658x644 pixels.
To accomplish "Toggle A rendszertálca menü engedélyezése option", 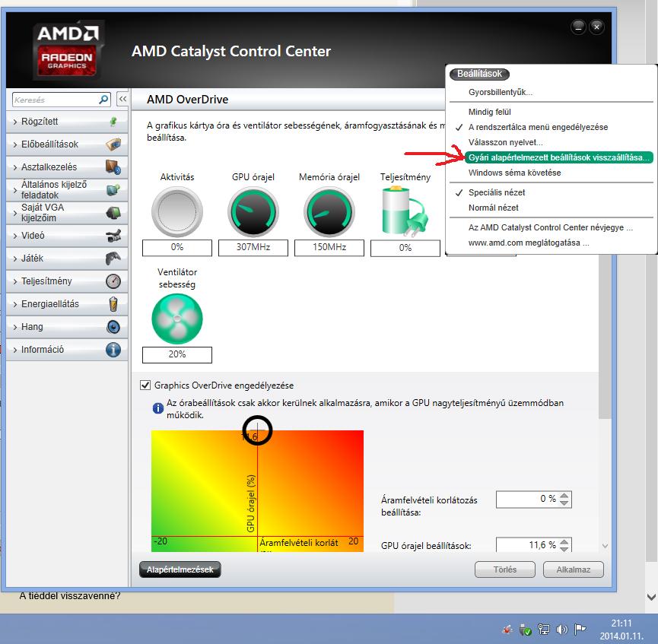I will pyautogui.click(x=538, y=127).
